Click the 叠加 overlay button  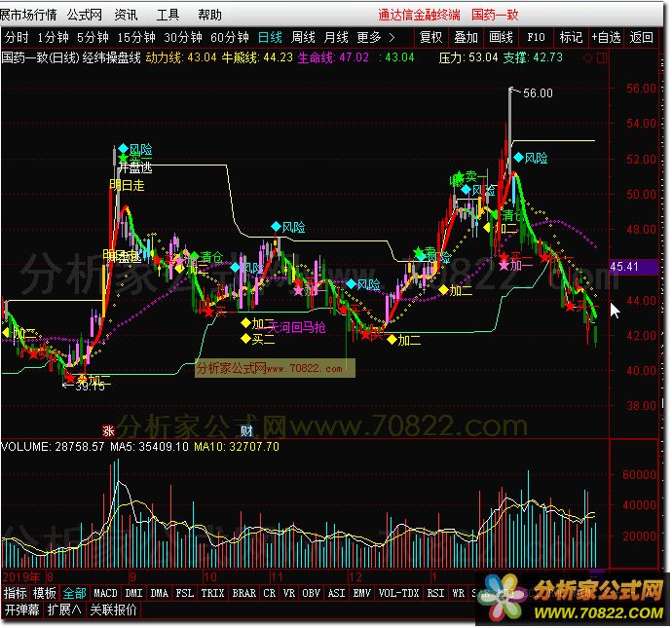point(466,38)
